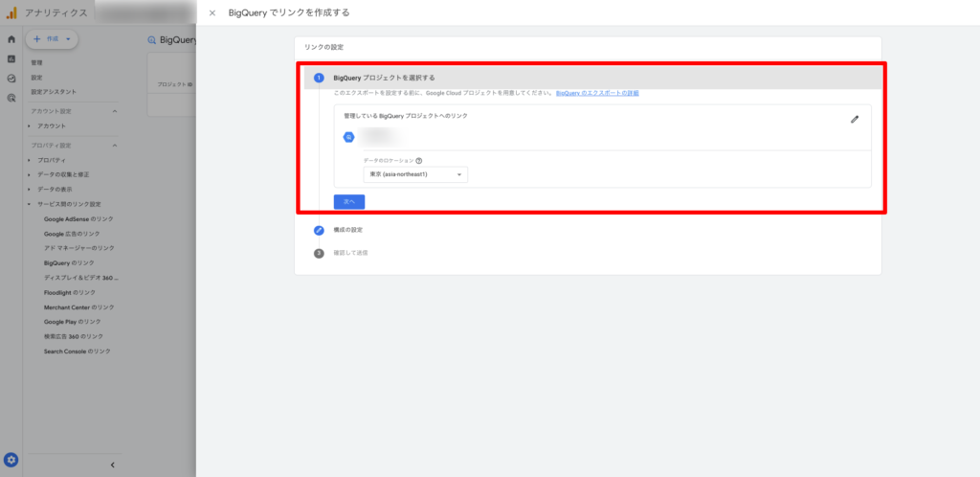Open the Explore icon in left rail

click(11, 79)
